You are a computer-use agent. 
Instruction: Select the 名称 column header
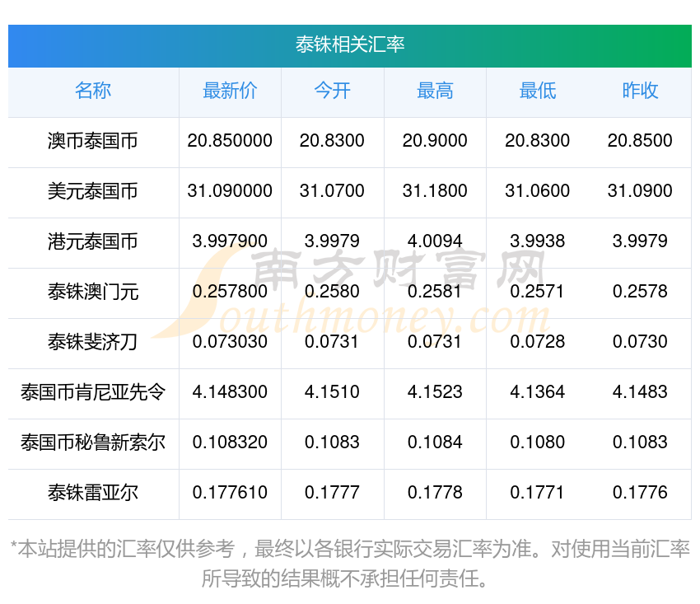coord(93,91)
